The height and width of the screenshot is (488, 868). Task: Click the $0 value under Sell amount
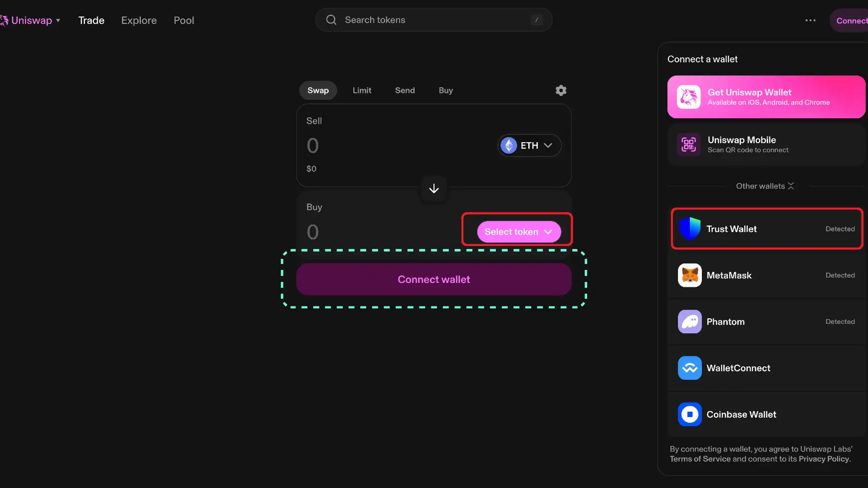[x=311, y=169]
